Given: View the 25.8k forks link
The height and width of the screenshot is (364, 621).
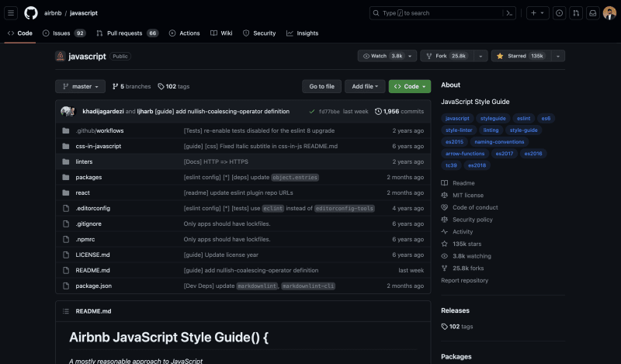Looking at the screenshot, I should tap(463, 268).
